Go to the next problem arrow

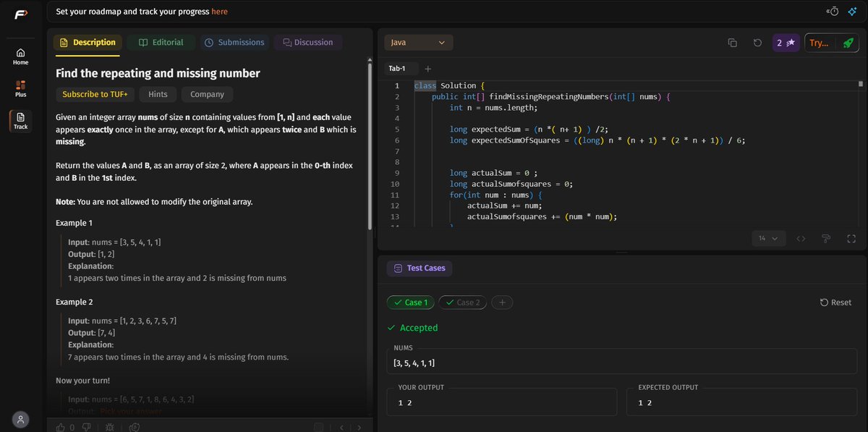tap(357, 427)
